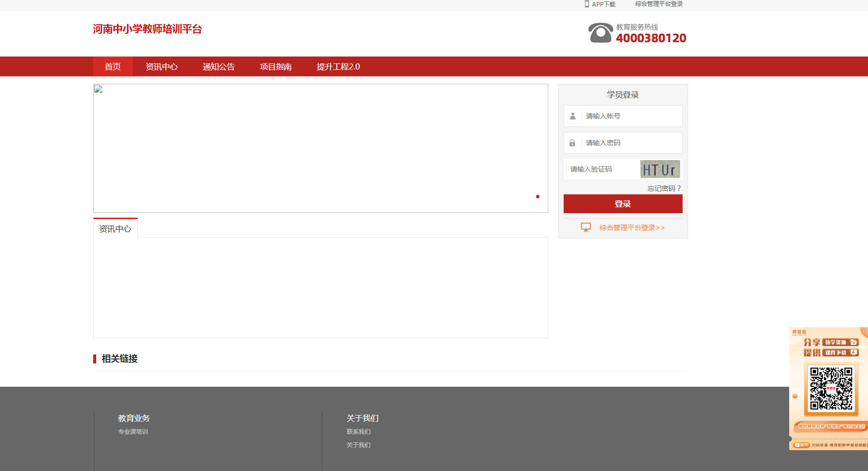Click the 忘记密码？ link

(664, 188)
